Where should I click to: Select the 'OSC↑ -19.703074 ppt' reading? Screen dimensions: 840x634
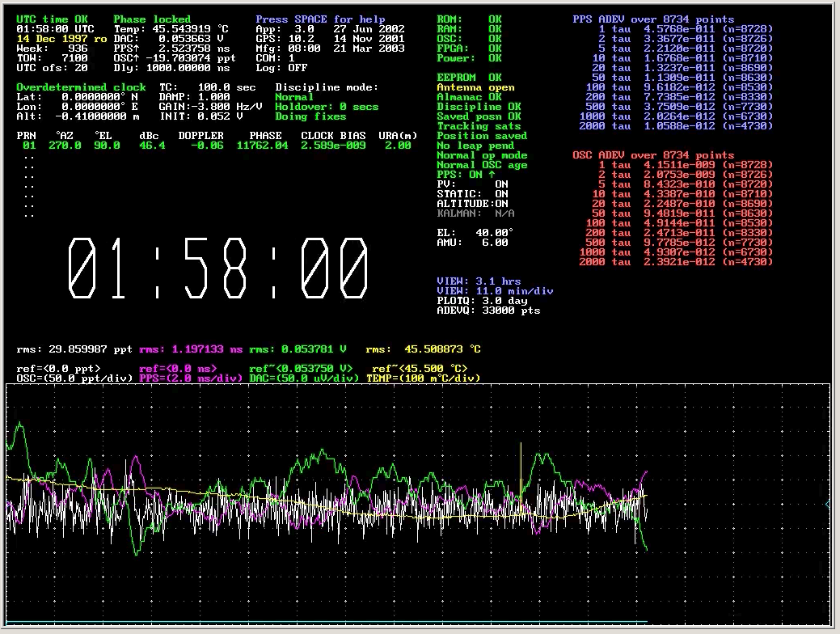(x=175, y=58)
